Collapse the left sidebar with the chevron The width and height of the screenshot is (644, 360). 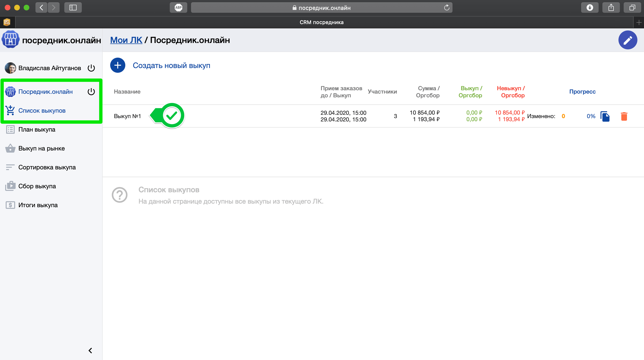pos(90,351)
